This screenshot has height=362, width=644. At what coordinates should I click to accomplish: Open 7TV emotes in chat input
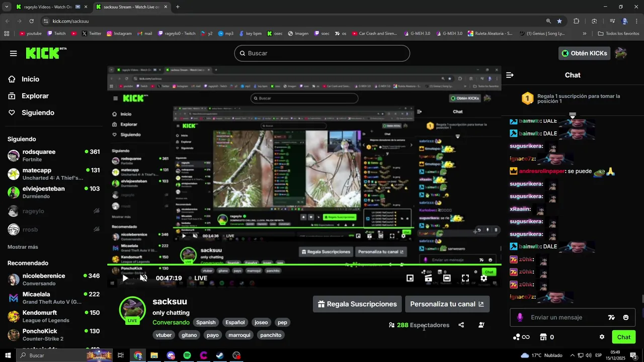pos(611,317)
